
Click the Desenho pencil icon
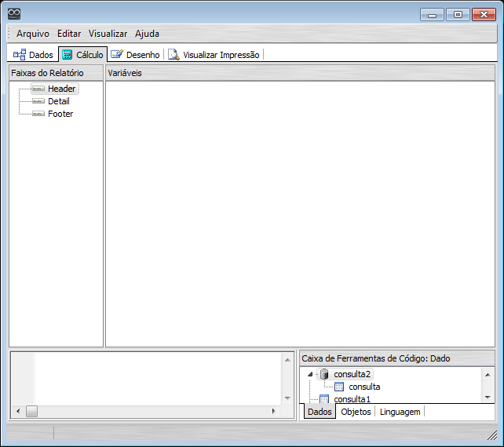117,55
